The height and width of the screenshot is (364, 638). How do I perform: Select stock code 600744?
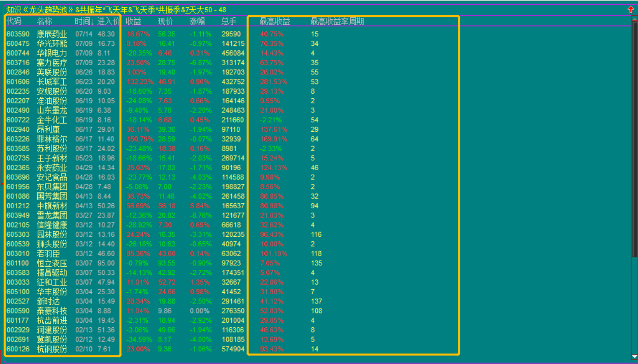click(x=18, y=53)
